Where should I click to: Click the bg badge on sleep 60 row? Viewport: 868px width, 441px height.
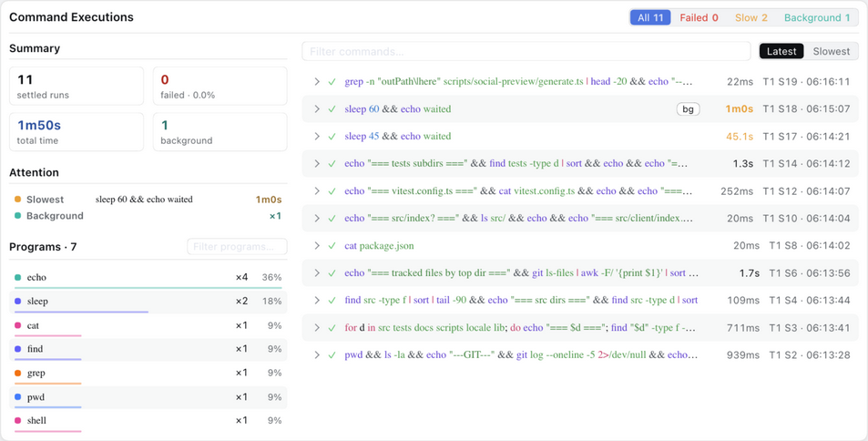tap(688, 109)
